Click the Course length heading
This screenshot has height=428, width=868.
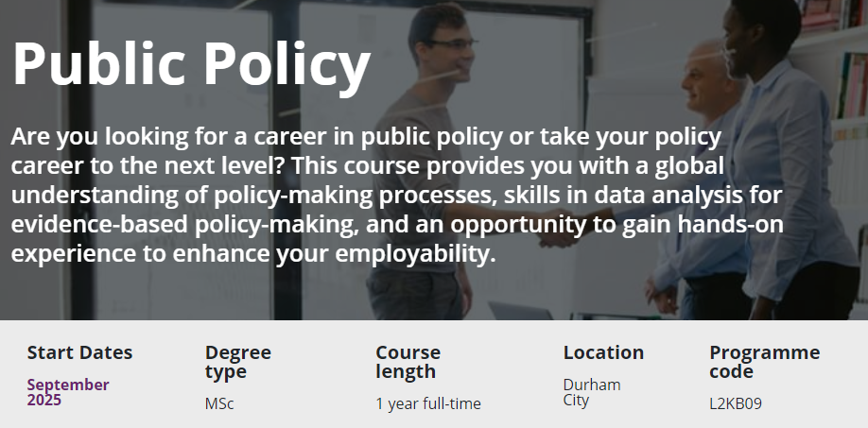pyautogui.click(x=408, y=362)
